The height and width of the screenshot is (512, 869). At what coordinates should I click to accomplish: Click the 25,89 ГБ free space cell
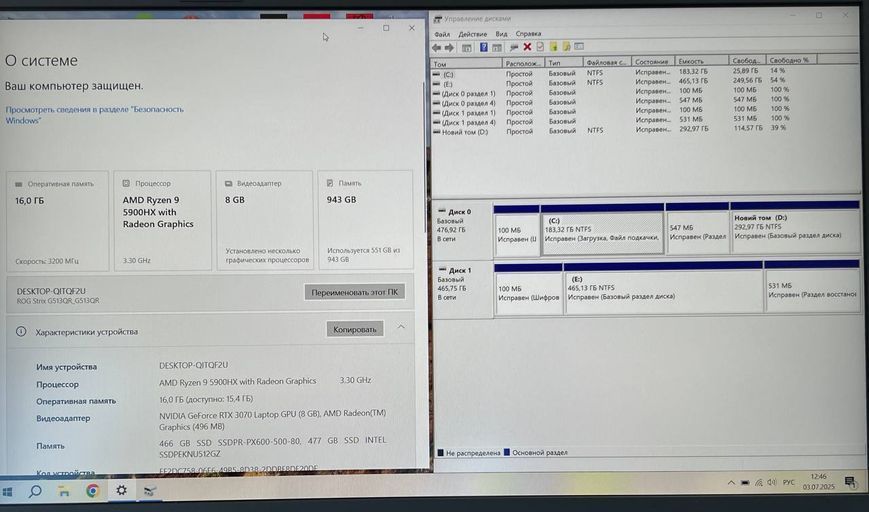[x=746, y=71]
